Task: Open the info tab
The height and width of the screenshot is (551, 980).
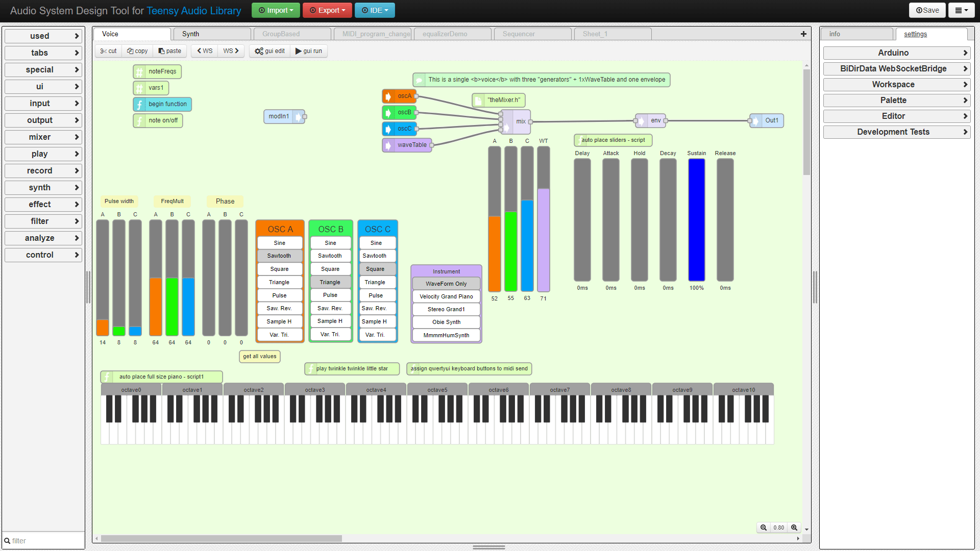Action: tap(835, 34)
